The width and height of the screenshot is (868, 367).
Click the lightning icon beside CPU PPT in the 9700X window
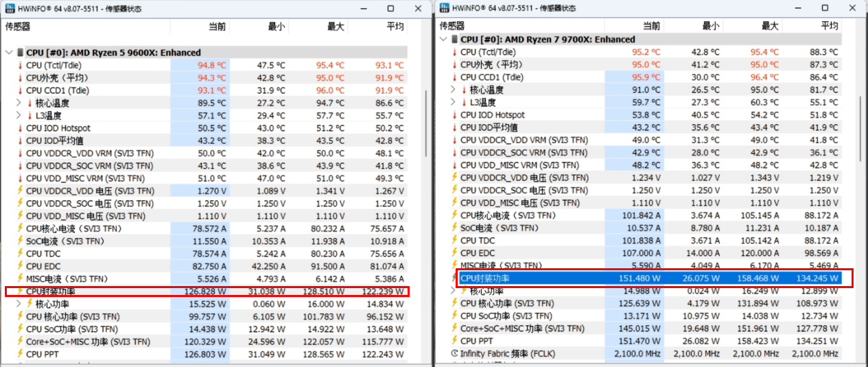click(454, 341)
